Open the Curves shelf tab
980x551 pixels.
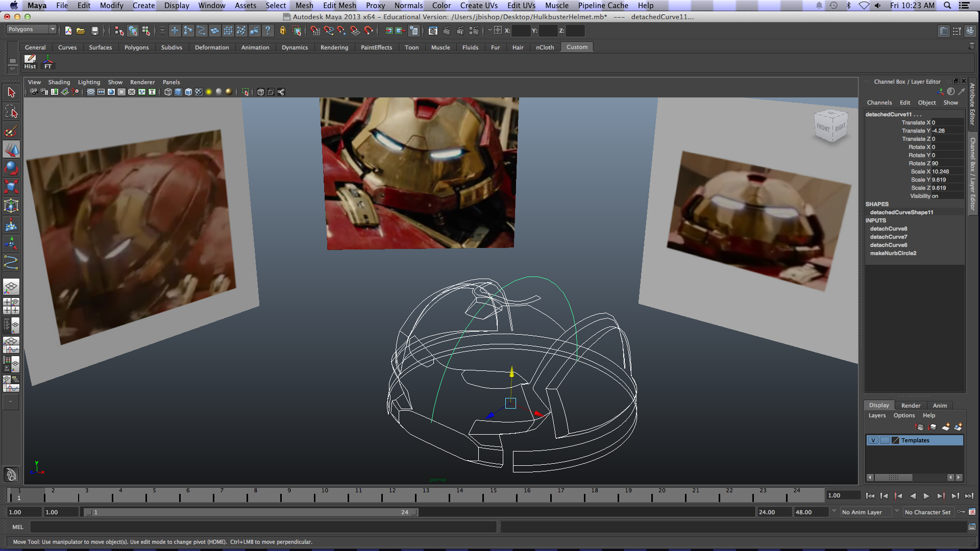[x=67, y=47]
